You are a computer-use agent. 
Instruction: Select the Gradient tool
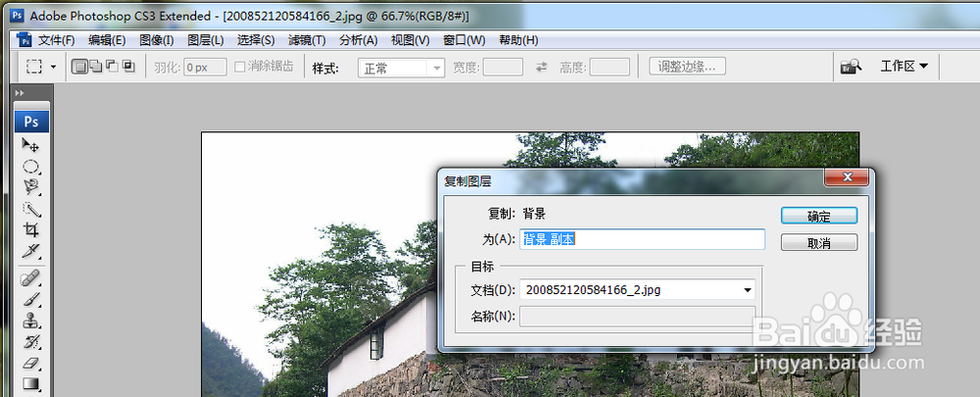pyautogui.click(x=31, y=384)
